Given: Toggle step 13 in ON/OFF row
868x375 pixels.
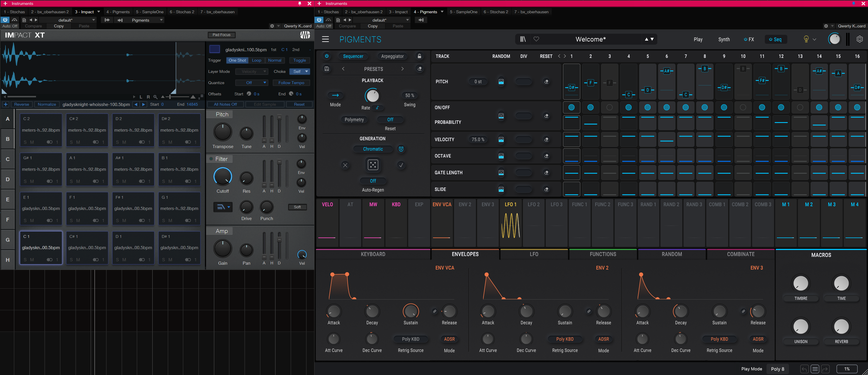Looking at the screenshot, I should [800, 107].
